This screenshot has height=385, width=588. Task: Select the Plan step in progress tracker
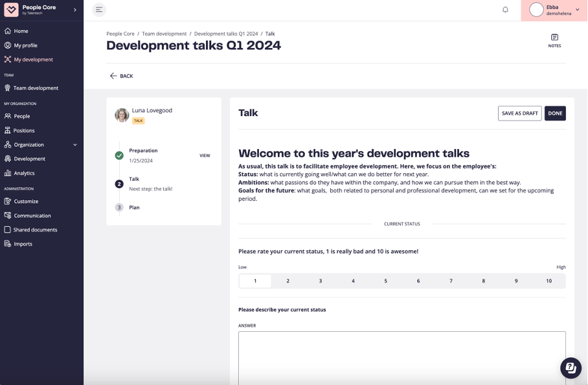tap(134, 207)
